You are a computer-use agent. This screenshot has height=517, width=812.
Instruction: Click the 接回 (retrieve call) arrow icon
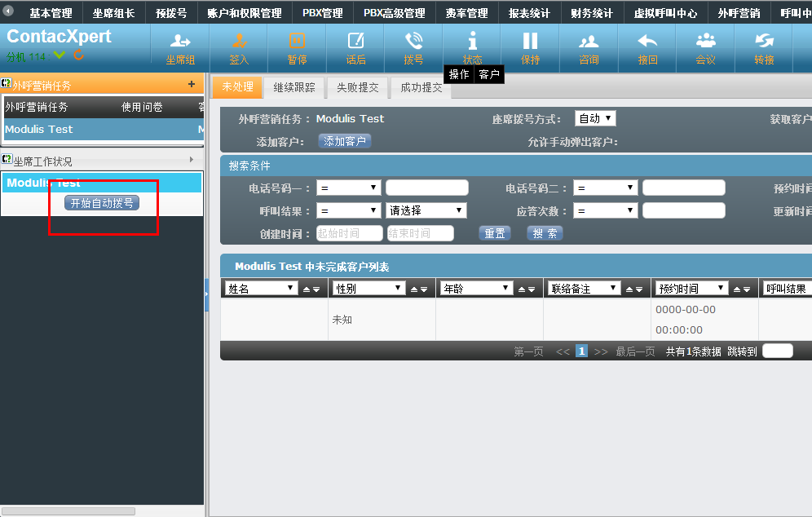tap(647, 41)
